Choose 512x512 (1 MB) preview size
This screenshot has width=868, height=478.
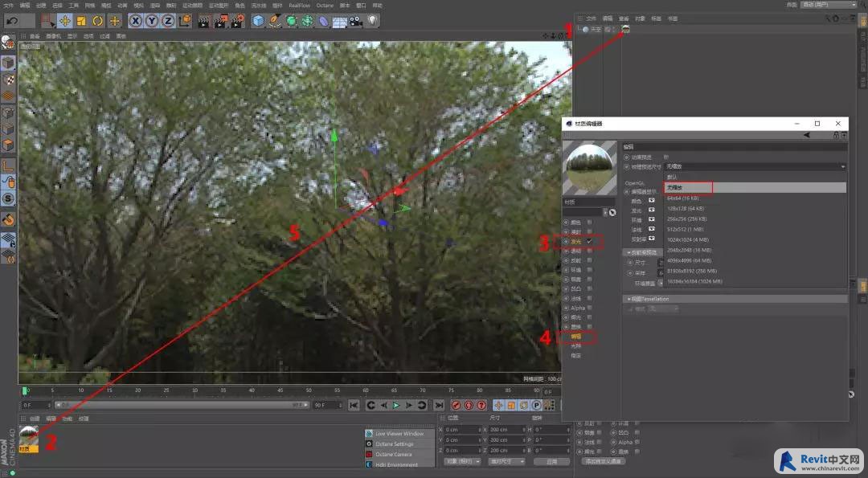pos(755,230)
